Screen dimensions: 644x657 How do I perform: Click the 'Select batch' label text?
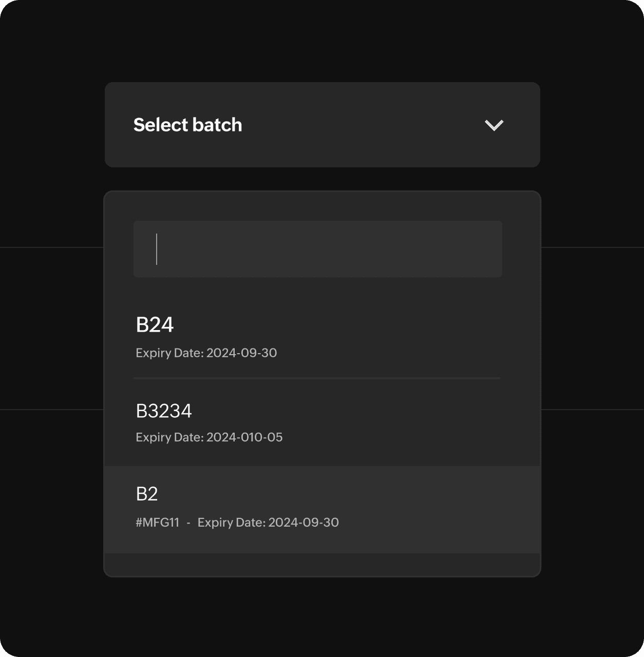[187, 125]
